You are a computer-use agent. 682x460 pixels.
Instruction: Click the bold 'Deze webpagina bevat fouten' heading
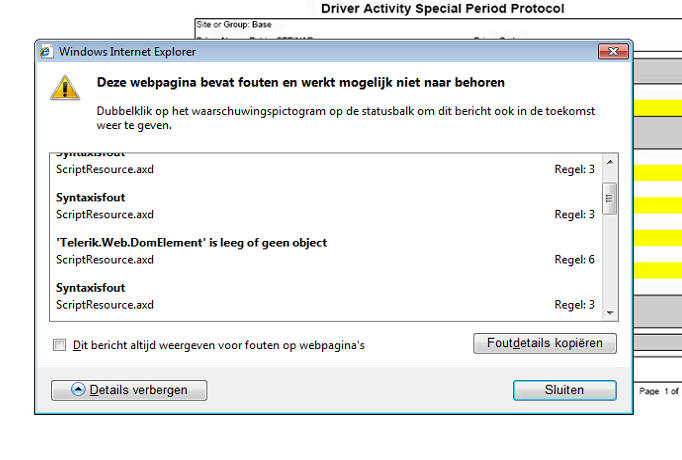tap(300, 82)
